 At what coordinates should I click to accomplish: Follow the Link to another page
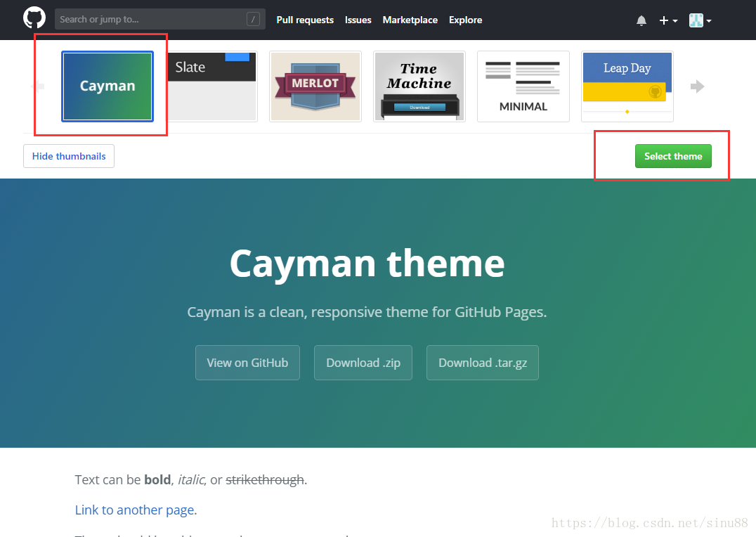click(x=136, y=510)
